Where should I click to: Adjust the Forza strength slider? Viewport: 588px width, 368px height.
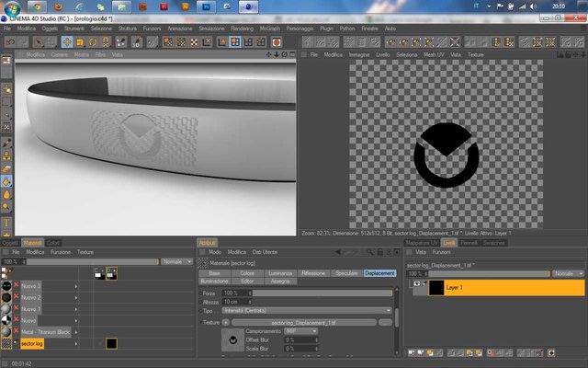pyautogui.click(x=322, y=293)
